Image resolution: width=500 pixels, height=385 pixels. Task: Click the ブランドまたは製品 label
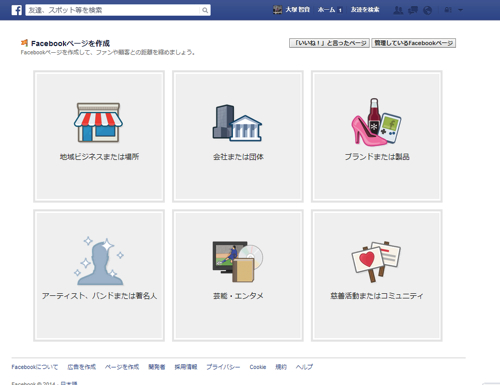pyautogui.click(x=377, y=157)
